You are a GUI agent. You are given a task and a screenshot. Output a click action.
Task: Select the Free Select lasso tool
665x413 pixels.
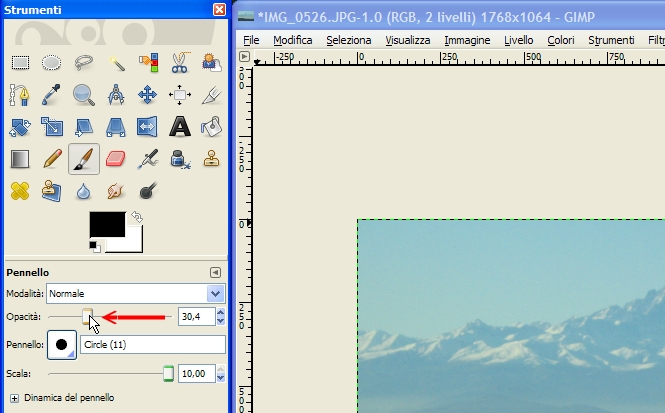point(84,63)
